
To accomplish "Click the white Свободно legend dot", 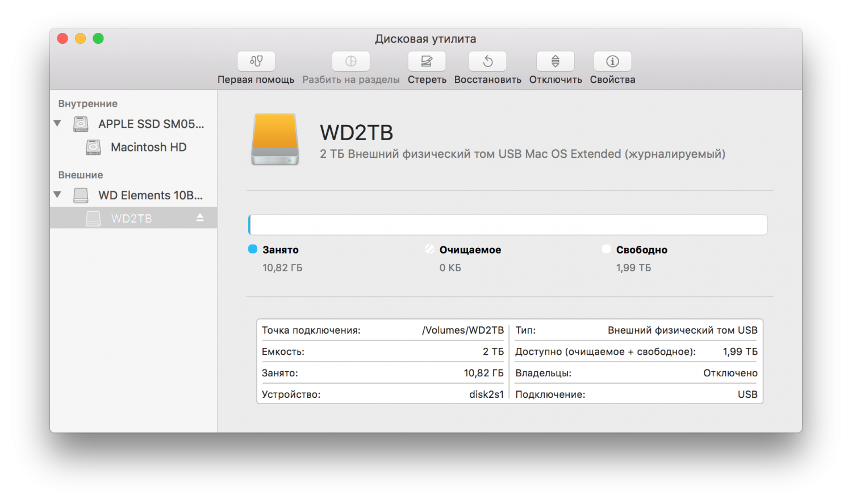I will (607, 249).
